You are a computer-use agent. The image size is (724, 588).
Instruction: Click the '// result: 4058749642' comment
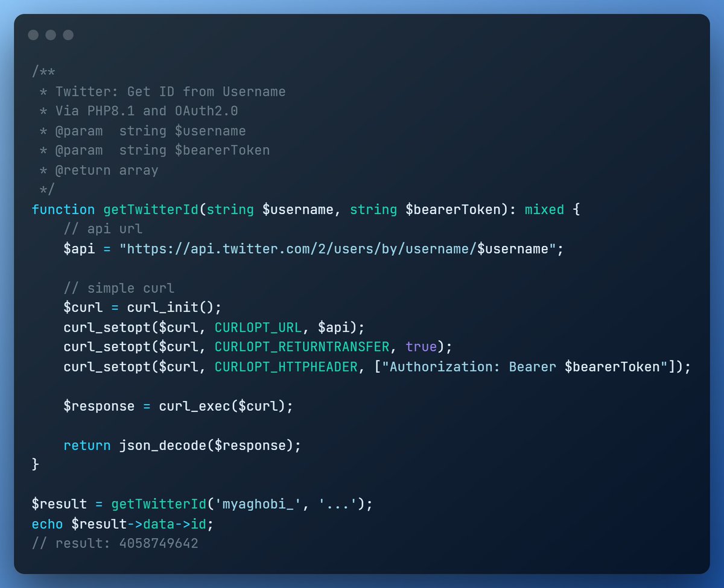pos(115,543)
